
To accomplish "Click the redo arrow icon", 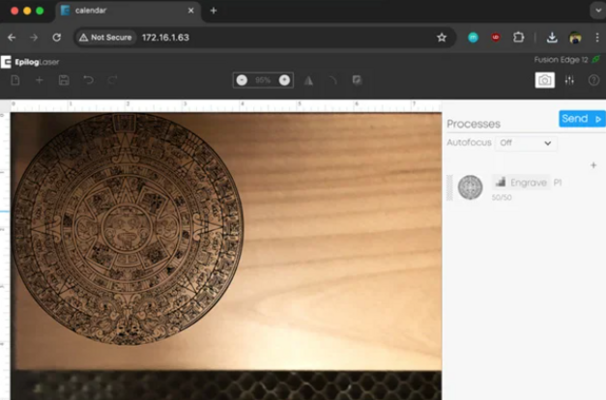I will coord(112,80).
